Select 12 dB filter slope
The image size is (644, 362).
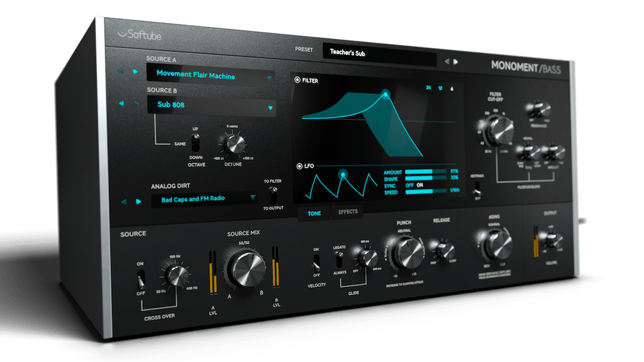[x=440, y=88]
